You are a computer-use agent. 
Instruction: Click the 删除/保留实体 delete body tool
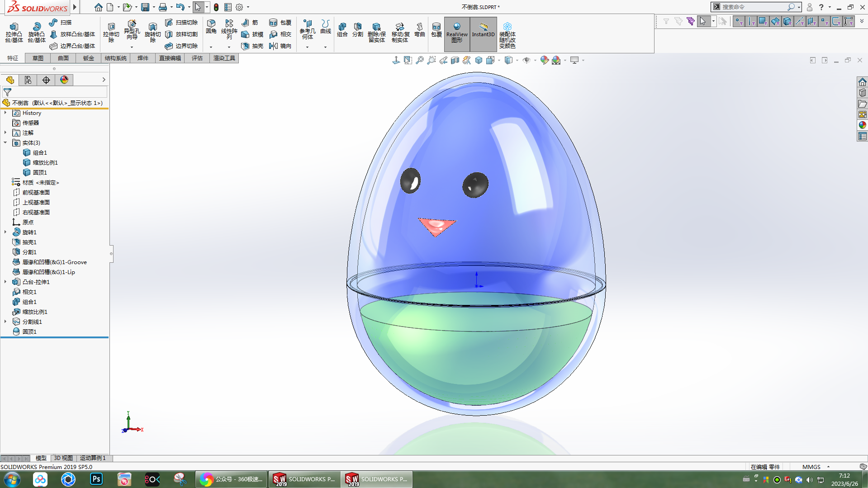point(376,33)
